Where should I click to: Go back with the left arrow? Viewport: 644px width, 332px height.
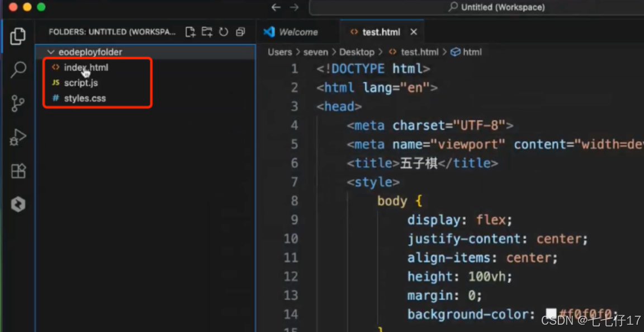pyautogui.click(x=276, y=7)
